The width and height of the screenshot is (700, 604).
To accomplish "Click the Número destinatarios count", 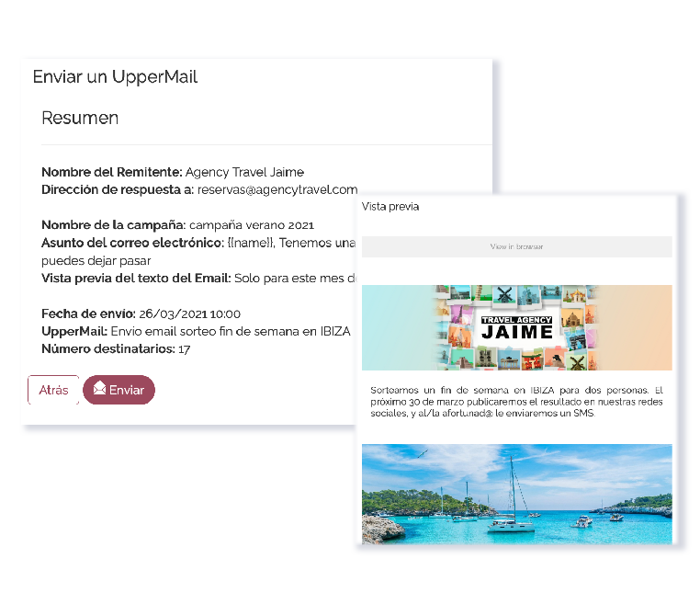I will (185, 349).
